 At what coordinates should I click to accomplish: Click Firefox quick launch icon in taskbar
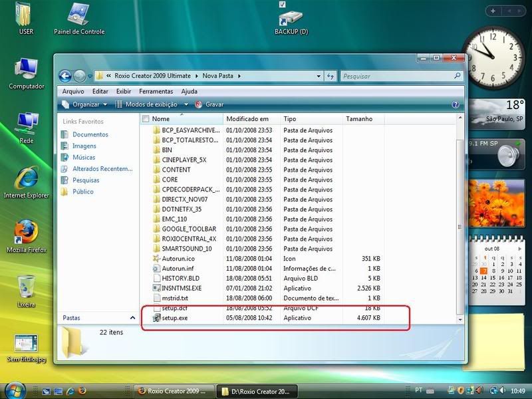point(82,391)
